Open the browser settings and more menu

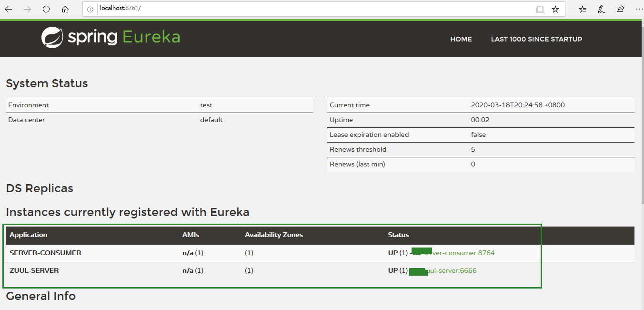(639, 9)
